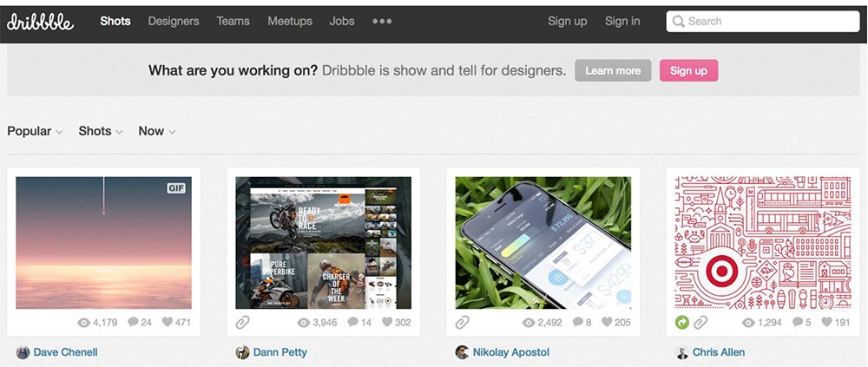Open the Designers nav item
Image resolution: width=868 pixels, height=367 pixels.
tap(174, 21)
